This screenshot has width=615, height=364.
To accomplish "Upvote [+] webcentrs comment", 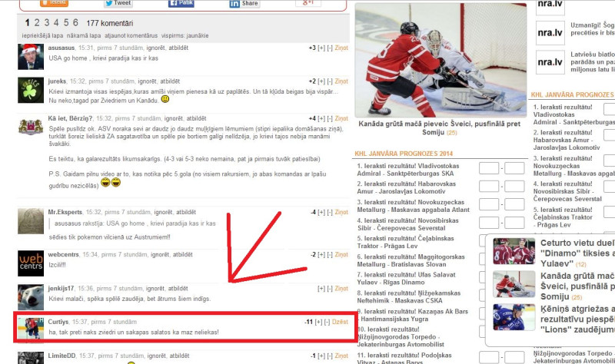I will [321, 254].
